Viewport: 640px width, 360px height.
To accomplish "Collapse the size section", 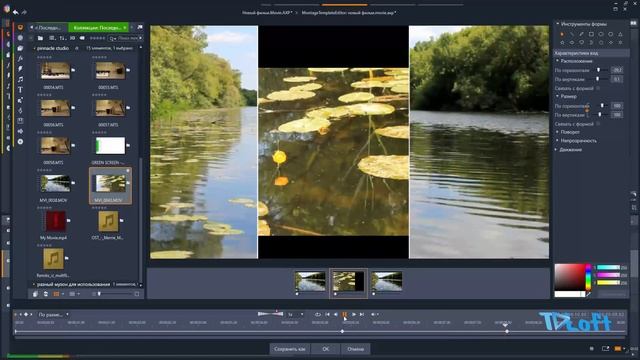I will [x=558, y=96].
